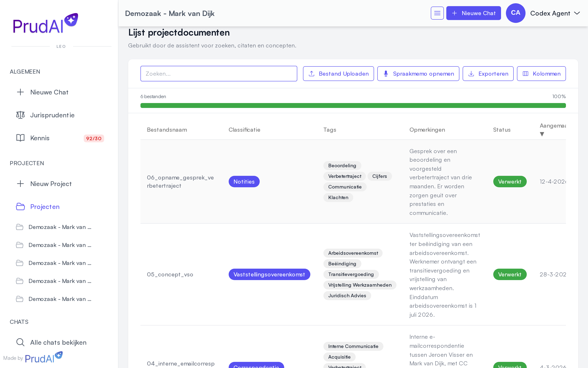Click the PrudAI logo at top left
Image resolution: width=588 pixels, height=368 pixels.
click(x=46, y=23)
